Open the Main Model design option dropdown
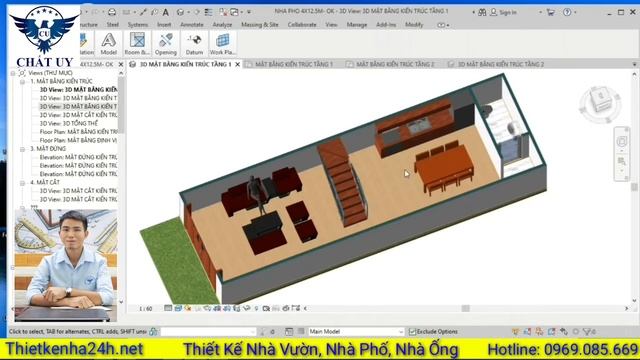Screen dimensions: 640x360 [356, 331]
